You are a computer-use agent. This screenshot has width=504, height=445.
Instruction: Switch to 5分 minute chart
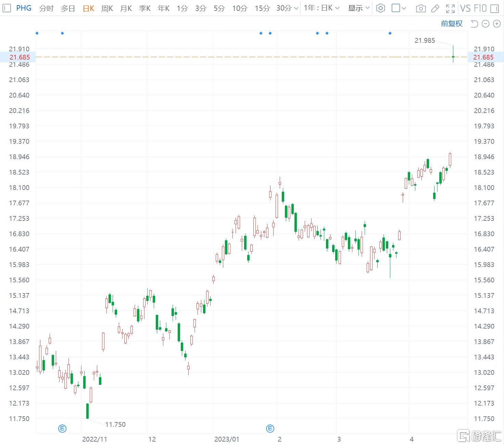[x=219, y=8]
